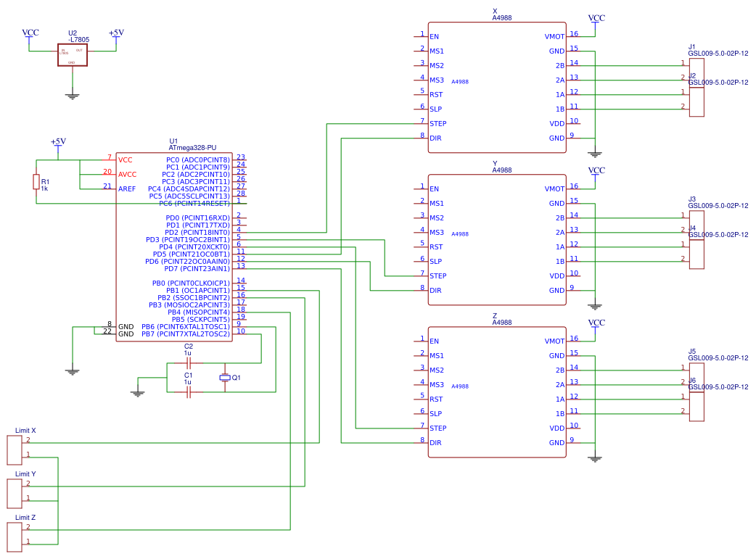Click the VMOT pin on the Z A4988 driver
This screenshot has width=756, height=559.
[554, 341]
